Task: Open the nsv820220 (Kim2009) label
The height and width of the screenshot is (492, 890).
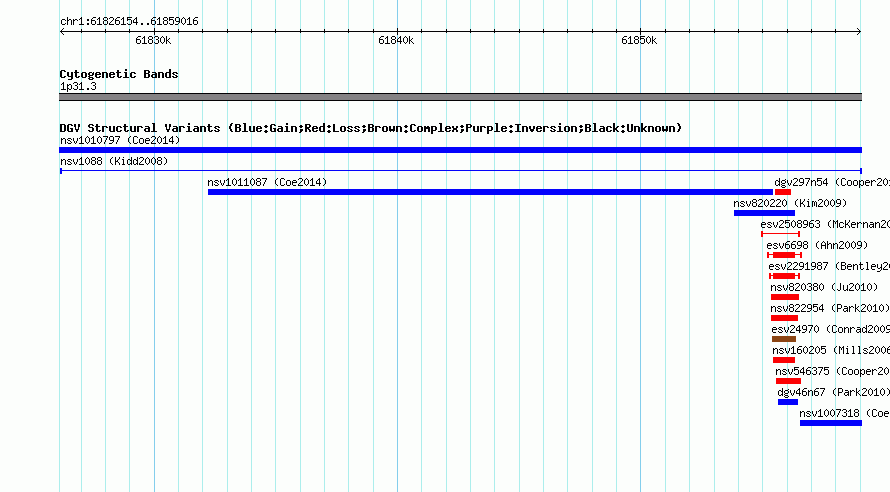Action: (790, 203)
